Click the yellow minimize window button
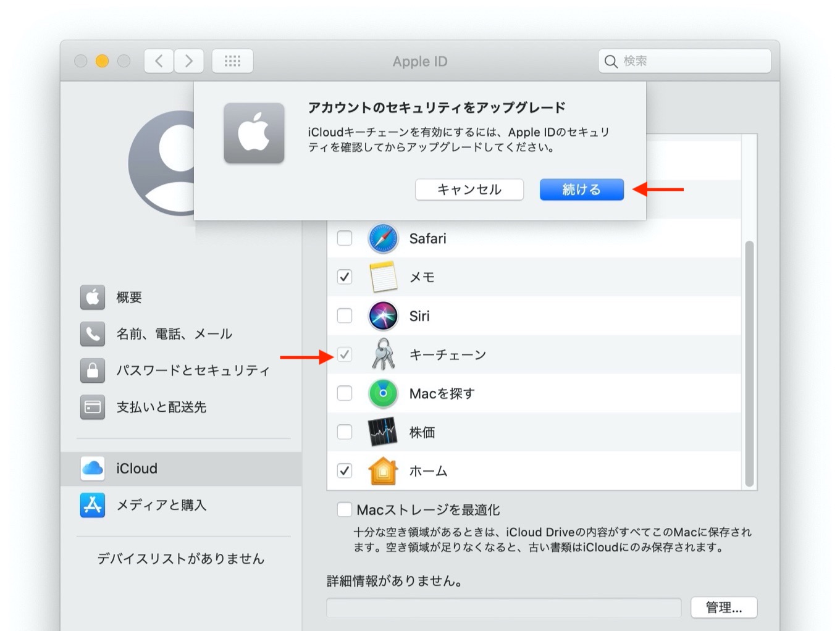The height and width of the screenshot is (631, 840). 102,61
